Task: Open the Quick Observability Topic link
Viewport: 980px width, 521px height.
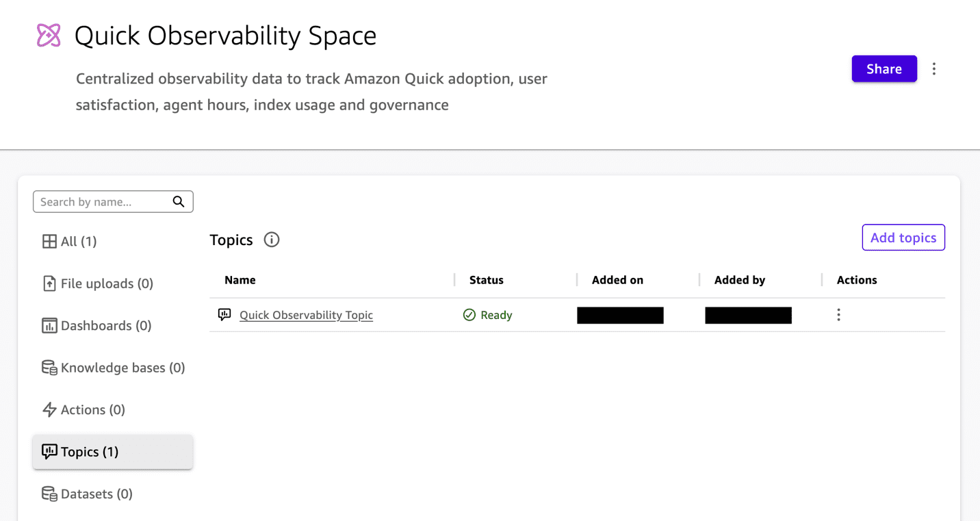Action: (x=306, y=315)
